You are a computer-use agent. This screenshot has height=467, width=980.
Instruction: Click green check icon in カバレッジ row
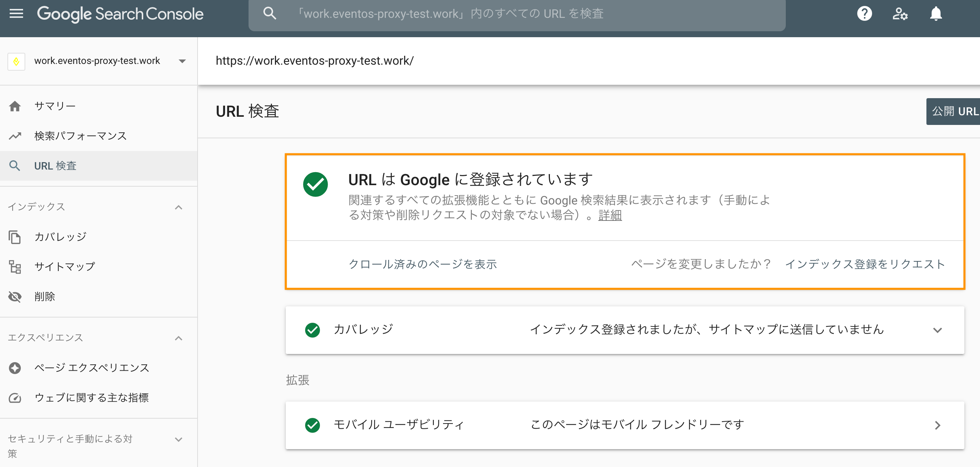(x=312, y=330)
